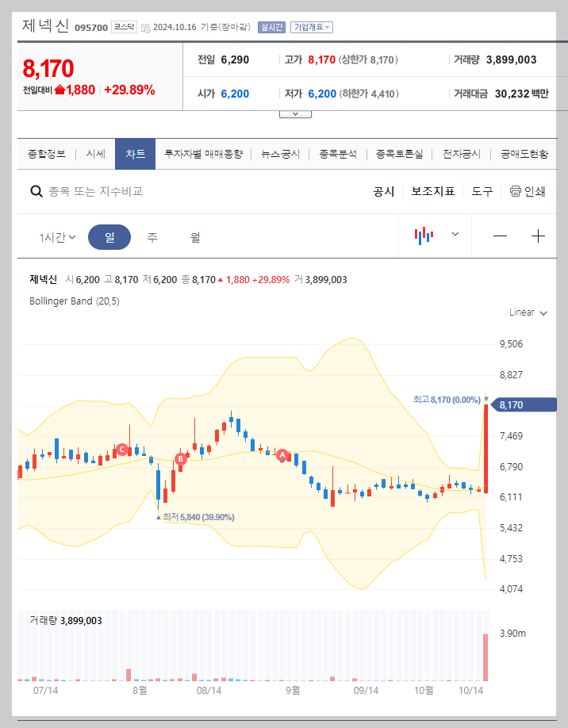Open the 투자자별 매매동향 tab
The height and width of the screenshot is (728, 568).
pyautogui.click(x=201, y=154)
